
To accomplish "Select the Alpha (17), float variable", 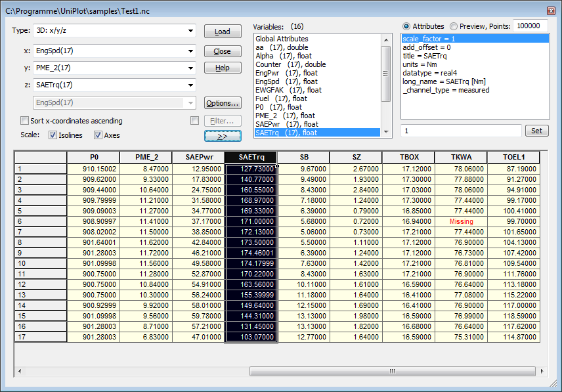I will 317,56.
